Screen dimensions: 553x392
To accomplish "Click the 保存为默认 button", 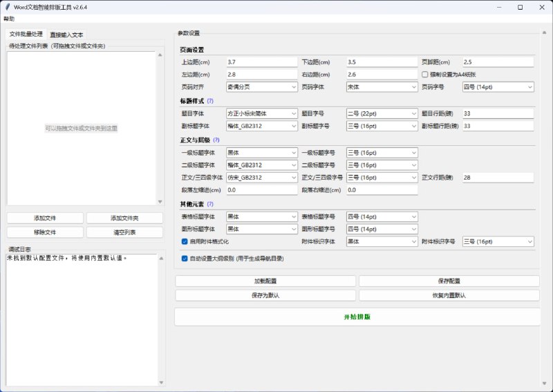I will pyautogui.click(x=265, y=295).
